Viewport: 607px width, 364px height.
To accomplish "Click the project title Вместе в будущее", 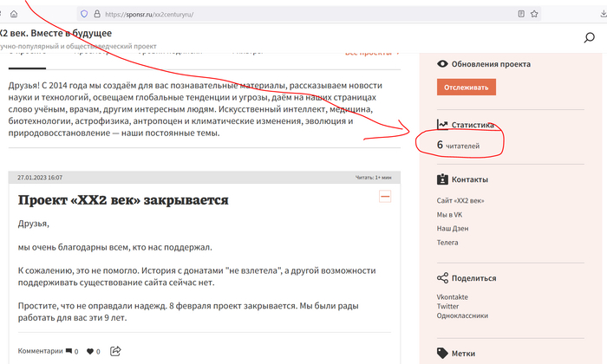I will click(x=71, y=33).
